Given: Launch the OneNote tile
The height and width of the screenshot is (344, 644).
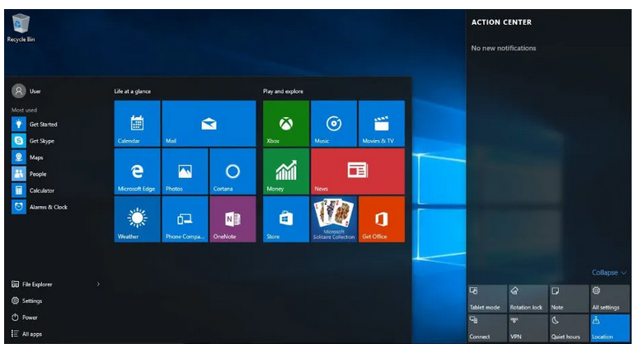Looking at the screenshot, I should coord(233,219).
